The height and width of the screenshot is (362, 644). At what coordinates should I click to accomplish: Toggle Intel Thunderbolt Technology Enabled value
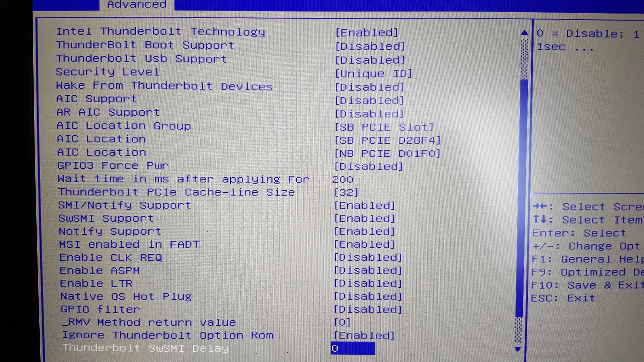[366, 32]
